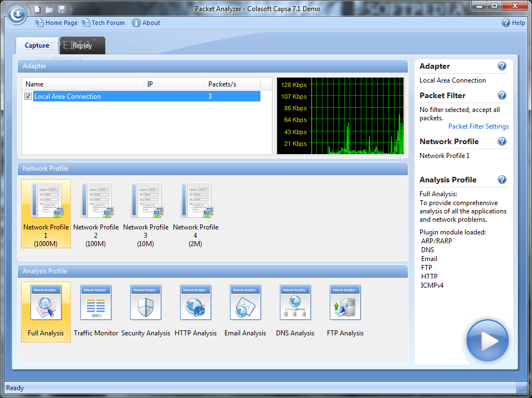
Task: Pick the Email Analysis profile
Action: point(245,302)
